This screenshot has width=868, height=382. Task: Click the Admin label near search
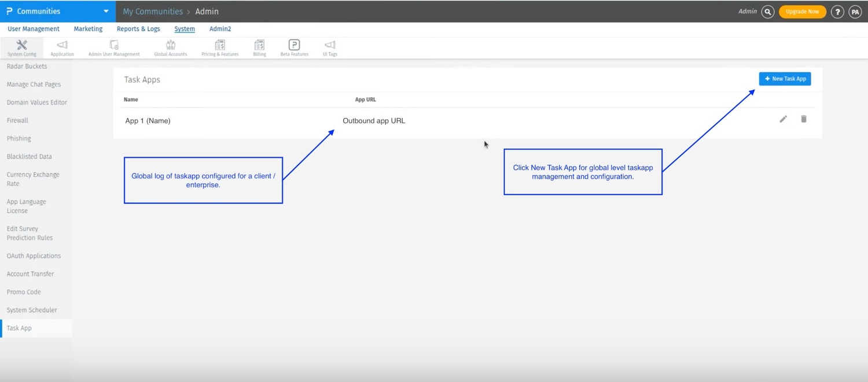pyautogui.click(x=747, y=11)
